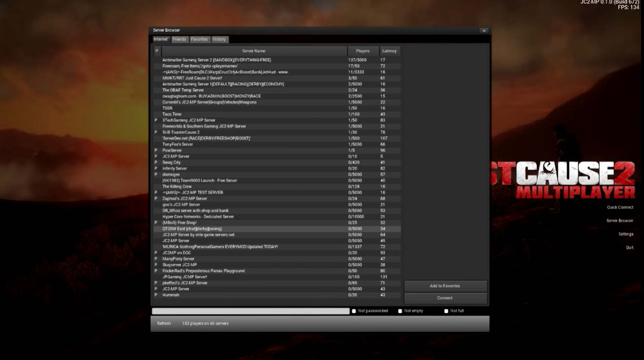
Task: Switch to the Friends tab
Action: point(179,39)
